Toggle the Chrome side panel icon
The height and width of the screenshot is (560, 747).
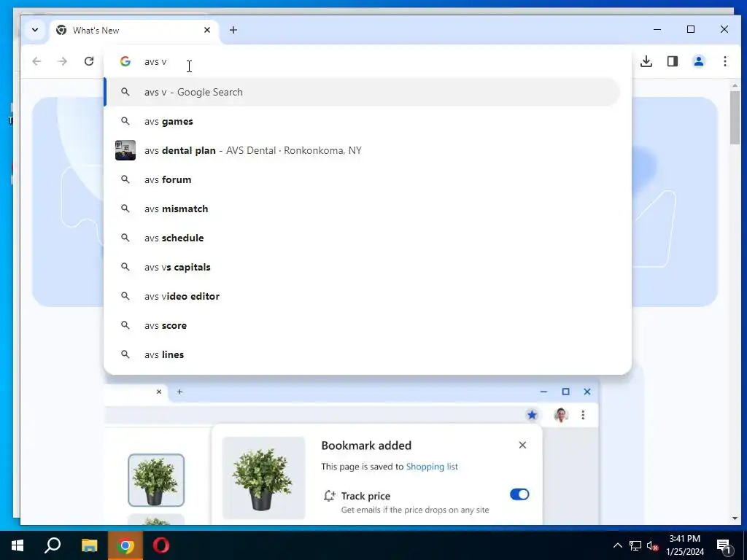672,61
